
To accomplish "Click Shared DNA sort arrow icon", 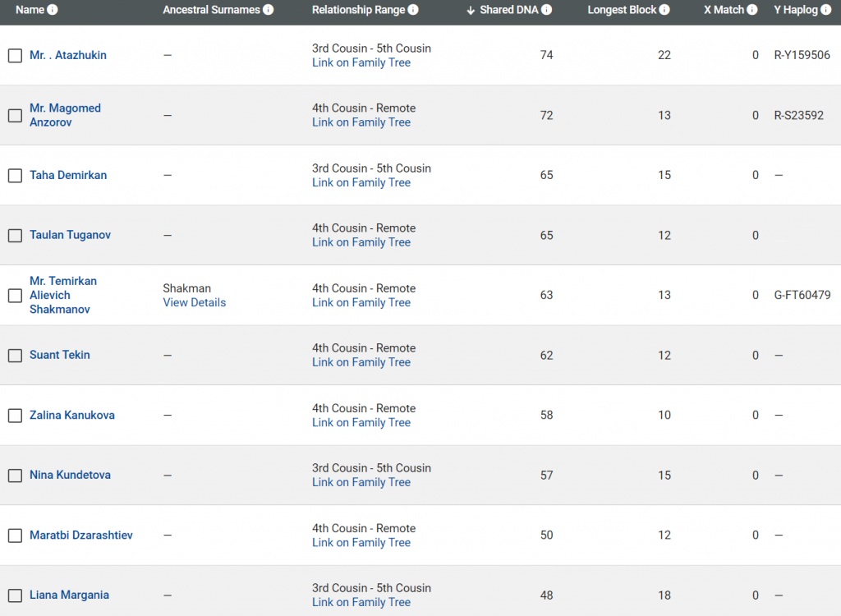I will [x=471, y=10].
